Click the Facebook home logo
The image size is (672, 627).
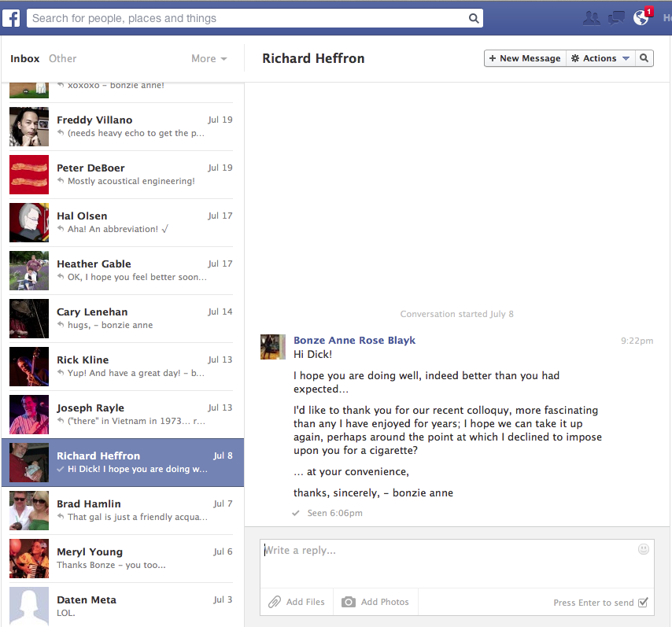click(12, 17)
